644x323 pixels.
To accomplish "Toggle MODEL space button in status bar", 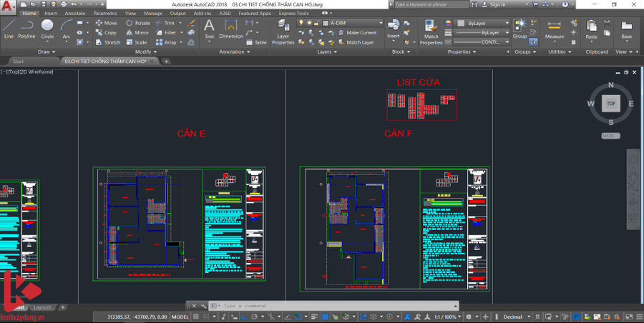I will (180, 316).
